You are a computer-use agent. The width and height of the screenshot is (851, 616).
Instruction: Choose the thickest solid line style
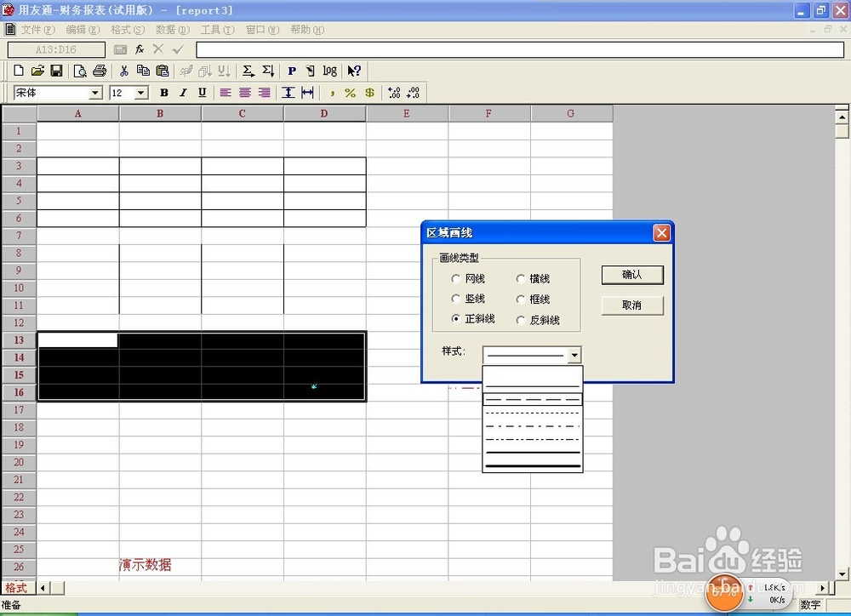533,465
